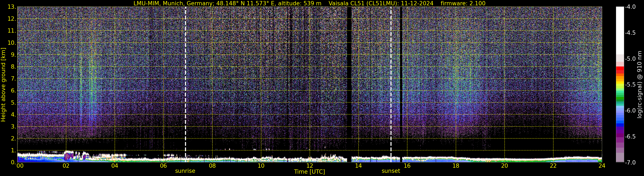Click height axis tick "8."
This screenshot has height=176, width=644.
[13, 67]
